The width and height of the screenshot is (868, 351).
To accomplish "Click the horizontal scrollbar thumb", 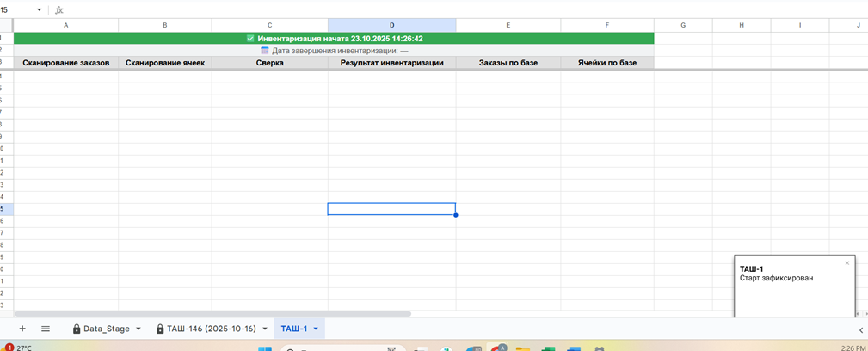I will 213,313.
